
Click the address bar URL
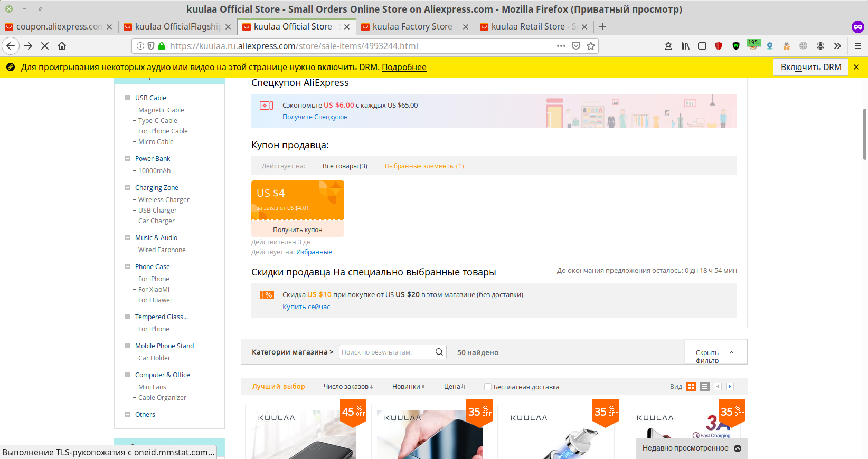click(x=294, y=46)
